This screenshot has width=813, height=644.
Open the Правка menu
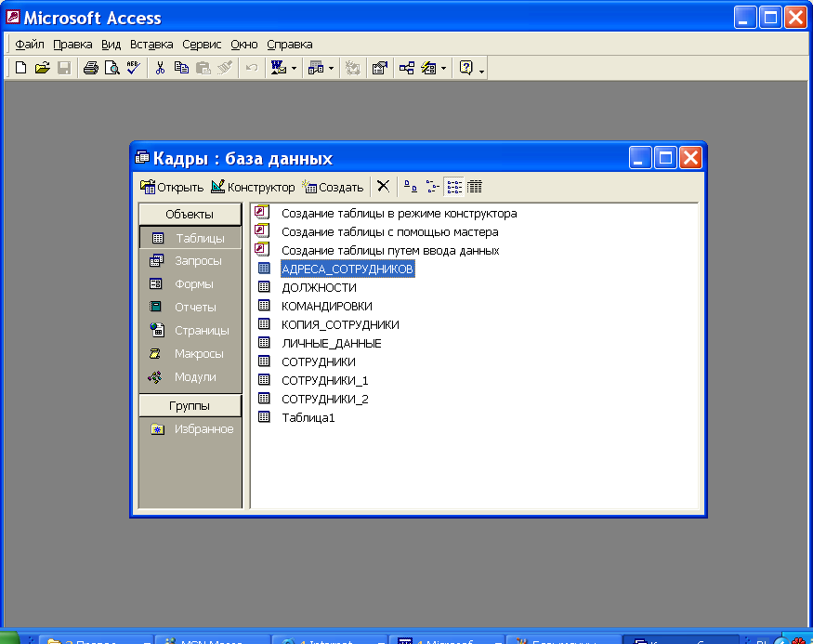point(72,45)
